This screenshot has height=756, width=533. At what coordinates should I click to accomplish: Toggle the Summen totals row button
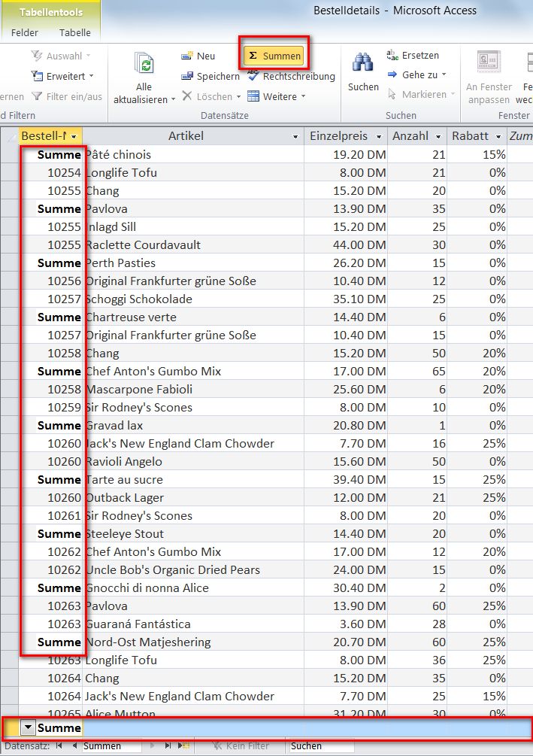tap(275, 56)
